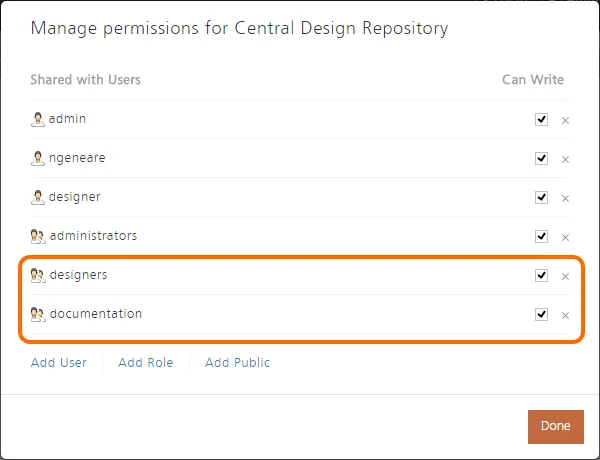Screen dimensions: 600x460
Task: Open the Add User link
Action: (x=59, y=362)
